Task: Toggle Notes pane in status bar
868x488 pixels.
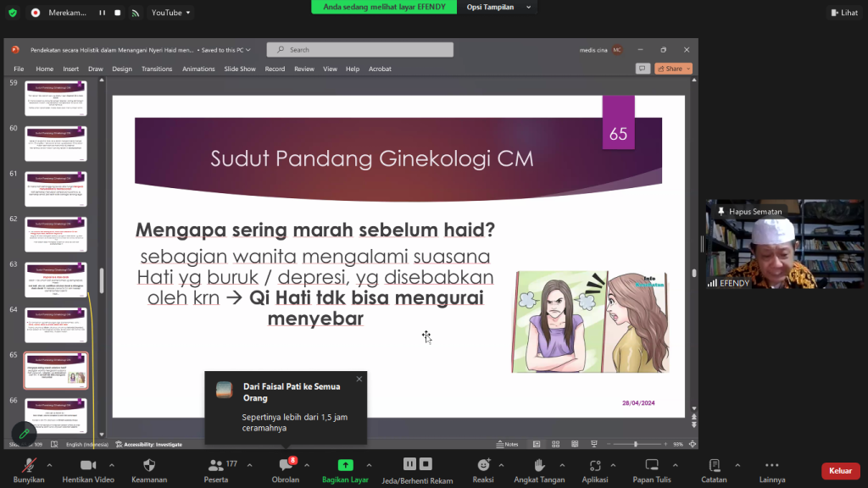Action: pos(507,444)
